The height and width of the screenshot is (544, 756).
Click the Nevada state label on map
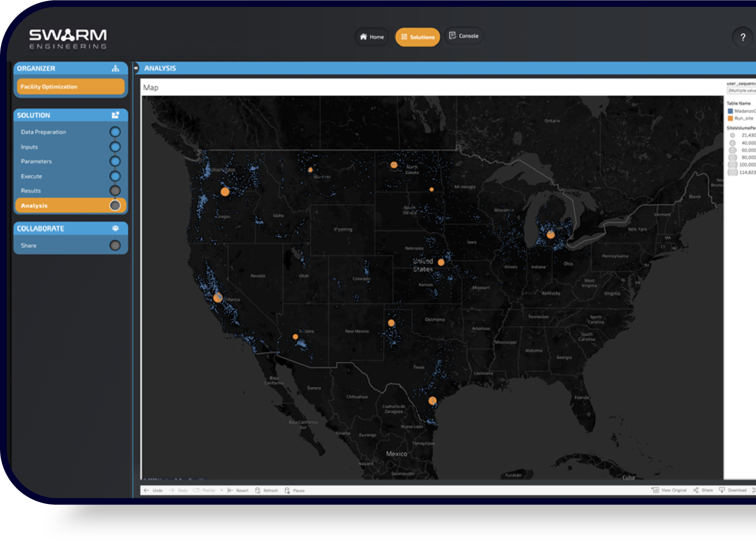point(258,276)
